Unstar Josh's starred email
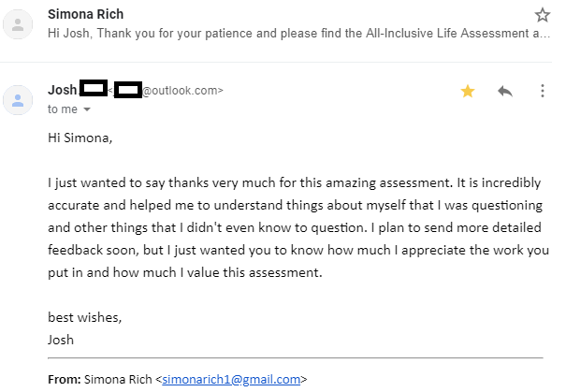 point(468,91)
